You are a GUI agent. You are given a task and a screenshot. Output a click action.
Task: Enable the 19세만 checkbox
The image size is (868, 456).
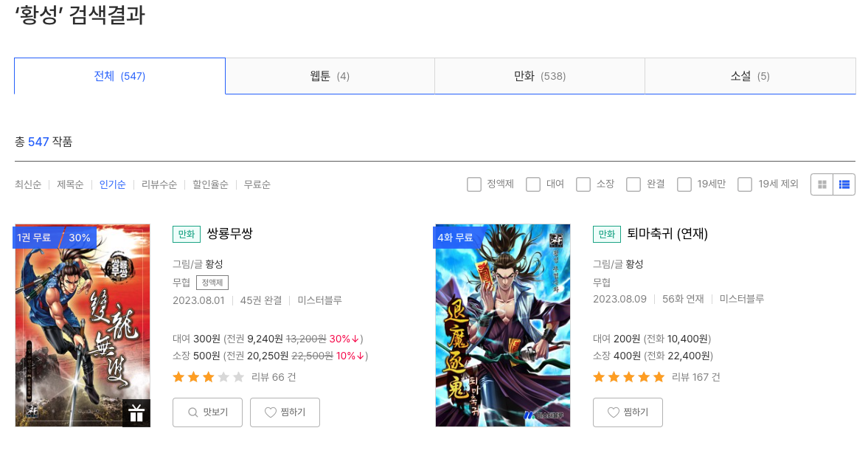684,184
